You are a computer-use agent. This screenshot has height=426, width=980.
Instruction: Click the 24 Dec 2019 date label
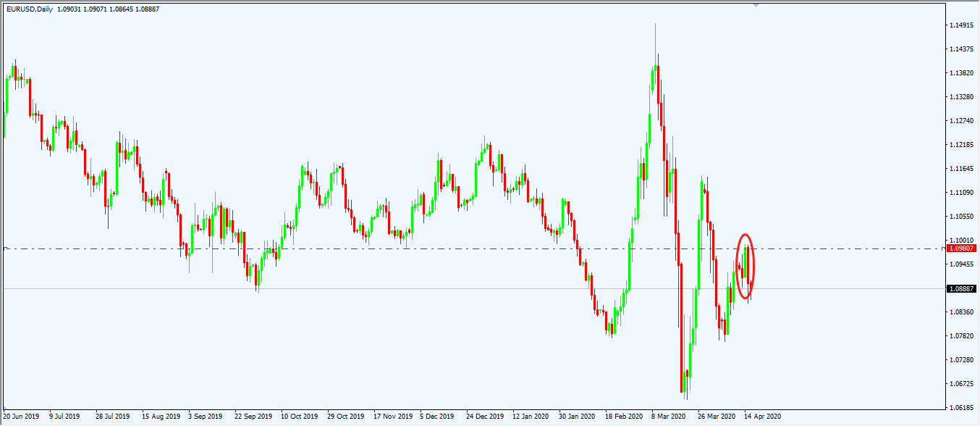coord(485,417)
